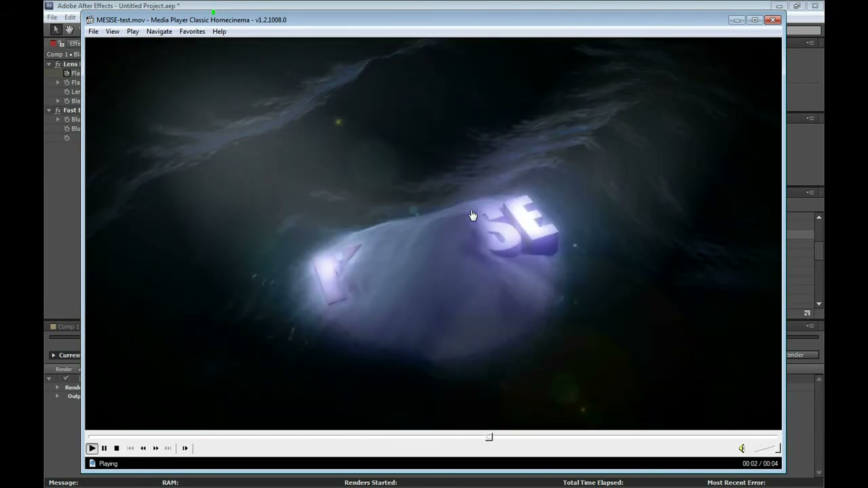Open the Favorites menu
This screenshot has height=488, width=868.
click(x=192, y=31)
